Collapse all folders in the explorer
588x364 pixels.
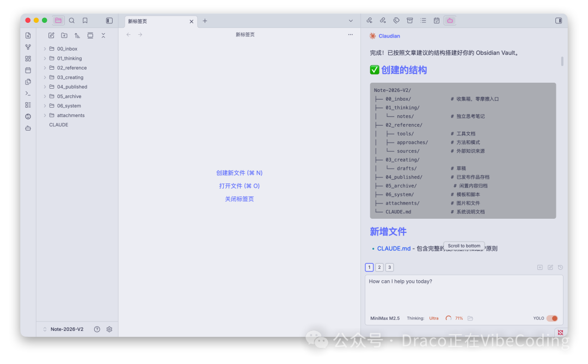click(x=103, y=35)
